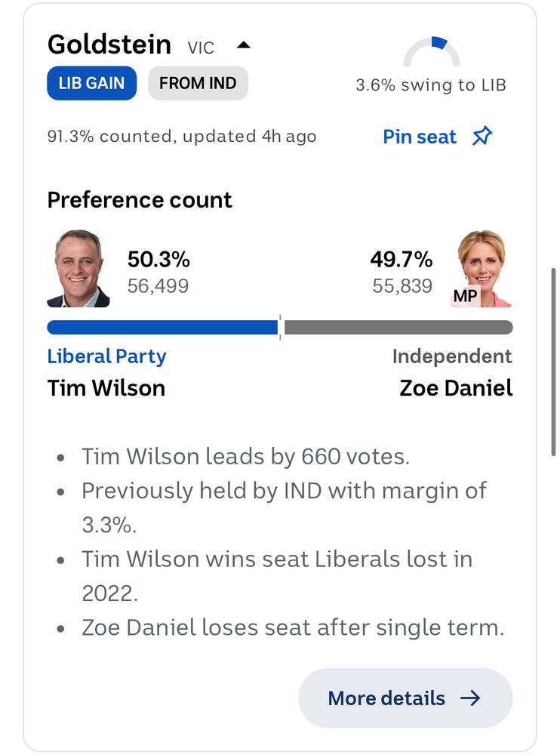The height and width of the screenshot is (755, 560).
Task: Click the page scrollbar on the right edge
Action: point(554,362)
